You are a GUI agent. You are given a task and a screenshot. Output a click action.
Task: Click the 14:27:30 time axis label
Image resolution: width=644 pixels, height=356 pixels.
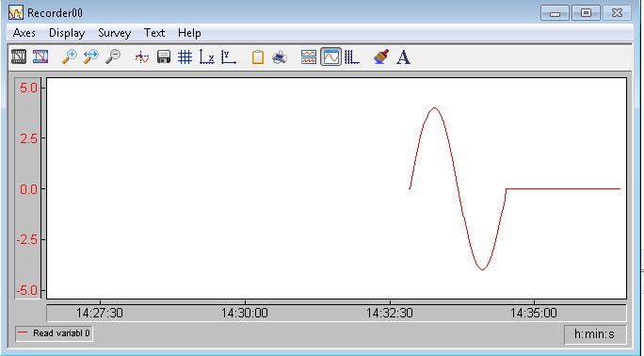[x=100, y=314]
